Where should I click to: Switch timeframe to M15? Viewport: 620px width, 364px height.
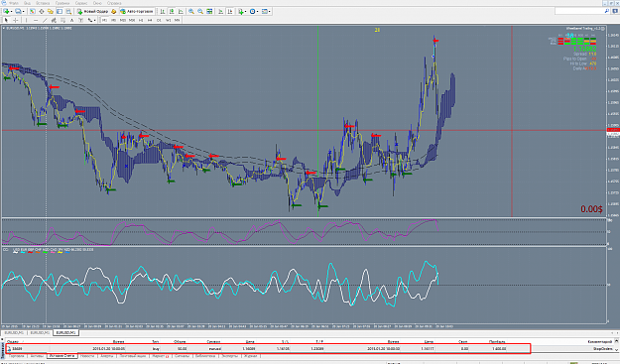click(123, 20)
